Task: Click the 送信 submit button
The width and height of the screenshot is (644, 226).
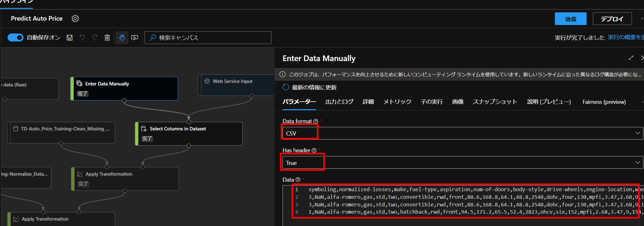Action: pos(570,19)
